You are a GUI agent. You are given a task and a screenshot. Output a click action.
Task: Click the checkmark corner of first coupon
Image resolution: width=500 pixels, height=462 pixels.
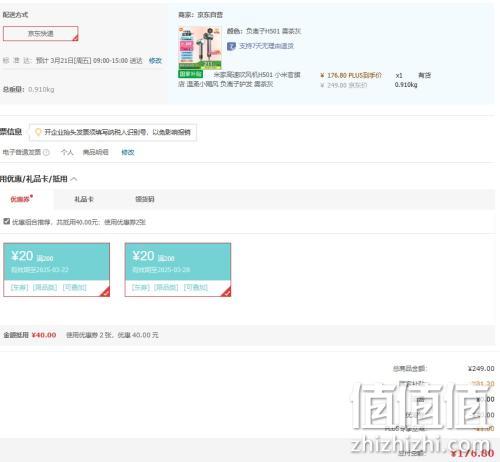[x=105, y=292]
